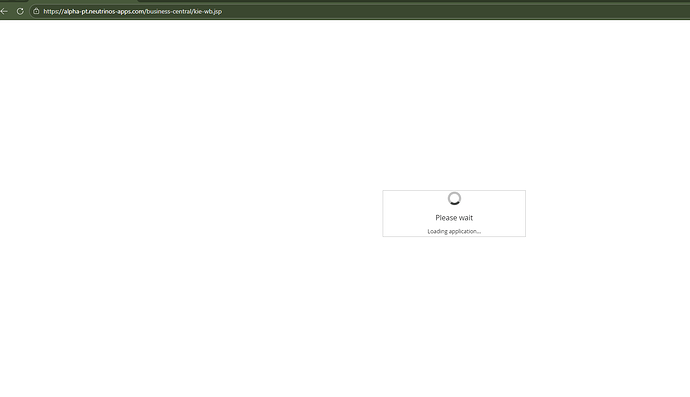The height and width of the screenshot is (397, 690).
Task: Click the "Please wait" heading
Action: point(454,218)
